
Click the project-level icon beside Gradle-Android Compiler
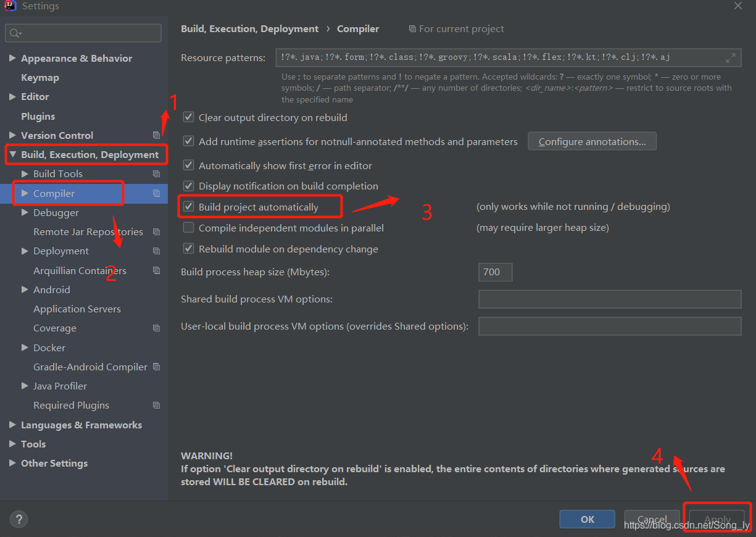point(156,367)
